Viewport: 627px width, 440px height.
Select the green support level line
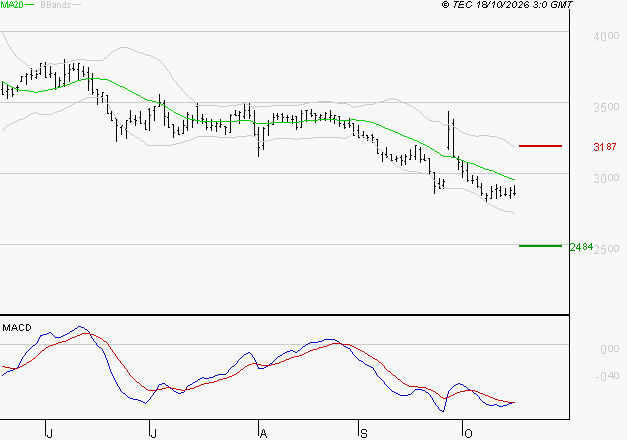coord(540,246)
